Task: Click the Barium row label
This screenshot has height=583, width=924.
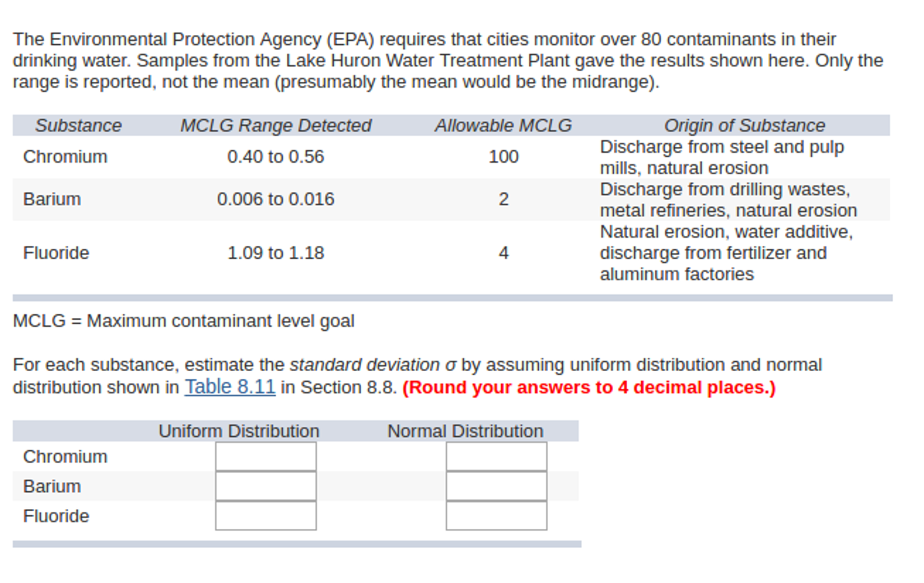Action: click(52, 199)
